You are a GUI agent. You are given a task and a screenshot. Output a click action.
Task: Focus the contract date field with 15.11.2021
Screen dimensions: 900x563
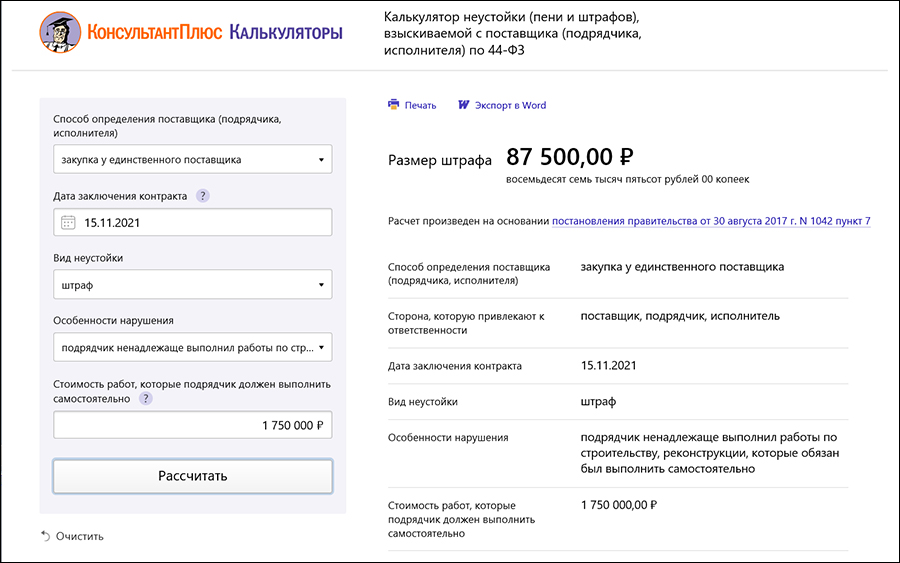coord(200,223)
